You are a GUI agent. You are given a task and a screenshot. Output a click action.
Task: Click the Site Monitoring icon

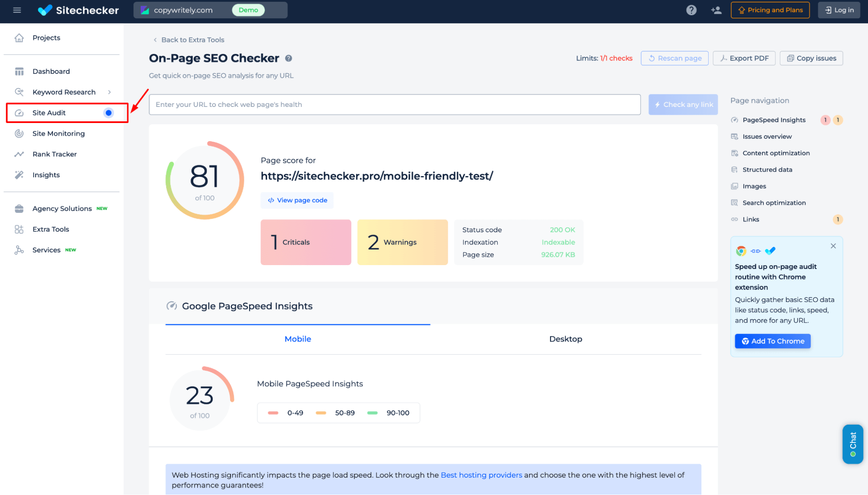pyautogui.click(x=19, y=133)
